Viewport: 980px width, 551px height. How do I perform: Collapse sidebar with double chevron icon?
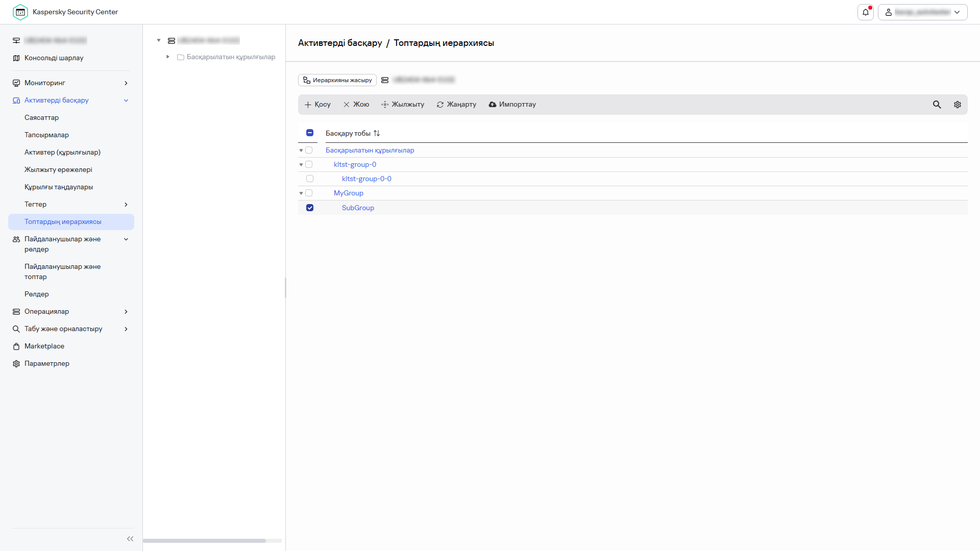point(130,539)
